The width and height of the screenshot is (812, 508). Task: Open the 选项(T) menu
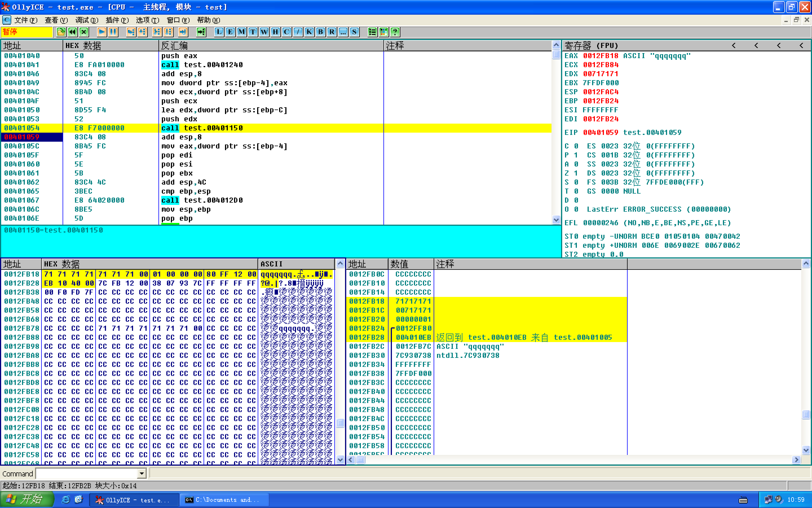click(x=148, y=20)
